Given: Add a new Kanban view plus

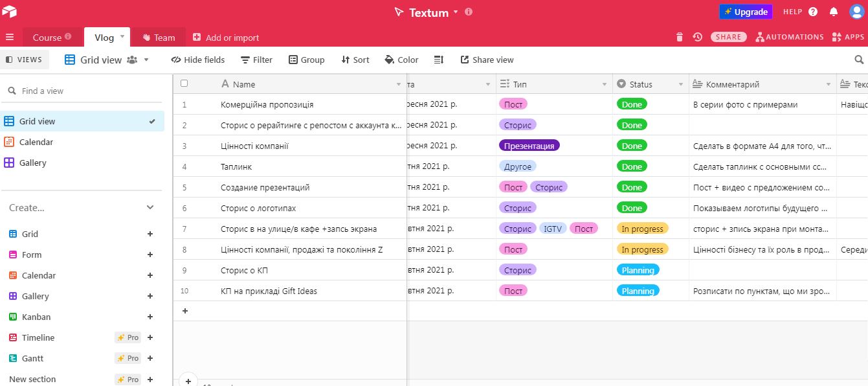Looking at the screenshot, I should 150,317.
